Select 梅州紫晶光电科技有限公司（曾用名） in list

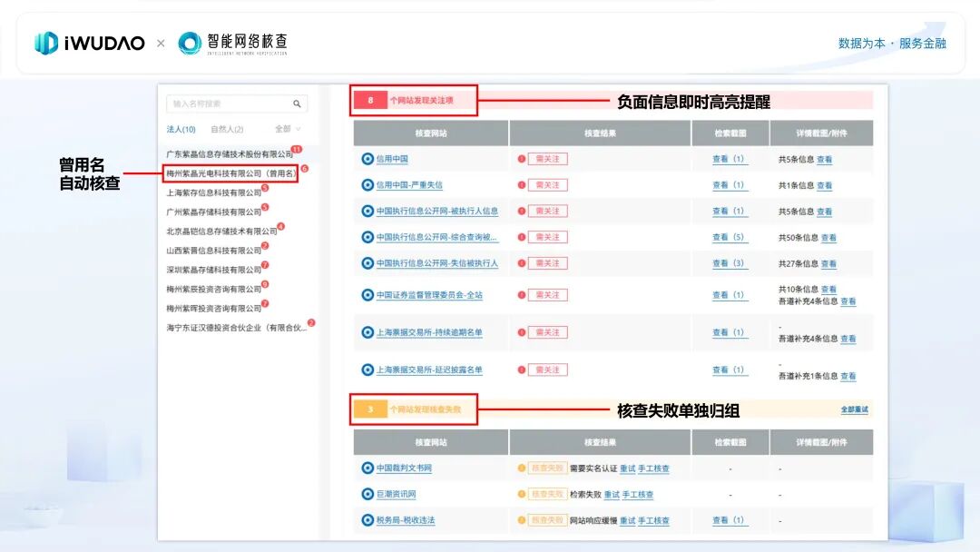click(x=230, y=173)
